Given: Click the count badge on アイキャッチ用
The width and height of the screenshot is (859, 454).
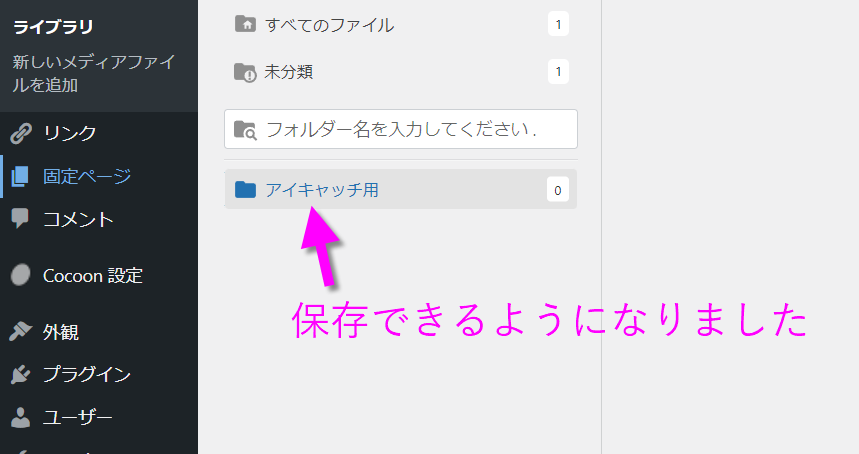Looking at the screenshot, I should click(x=558, y=190).
